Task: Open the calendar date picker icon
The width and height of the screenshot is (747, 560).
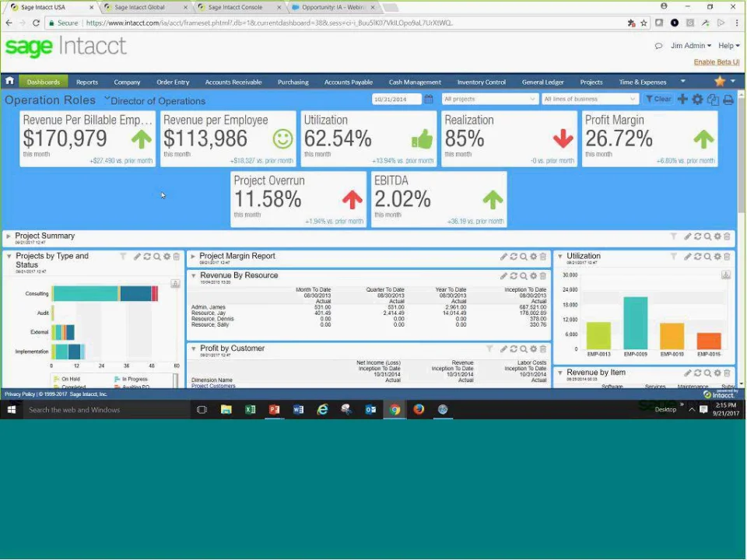Action: tap(429, 100)
